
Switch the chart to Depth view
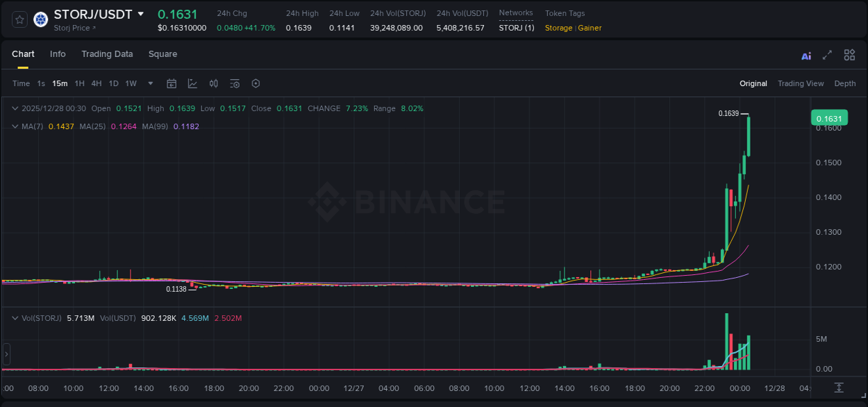coord(844,83)
